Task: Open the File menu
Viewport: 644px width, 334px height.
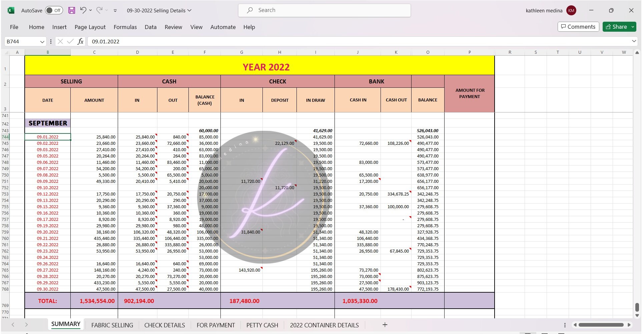Action: pos(14,27)
